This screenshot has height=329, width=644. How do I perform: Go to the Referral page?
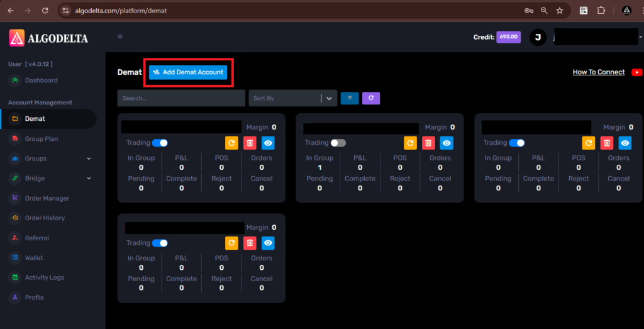click(x=36, y=238)
